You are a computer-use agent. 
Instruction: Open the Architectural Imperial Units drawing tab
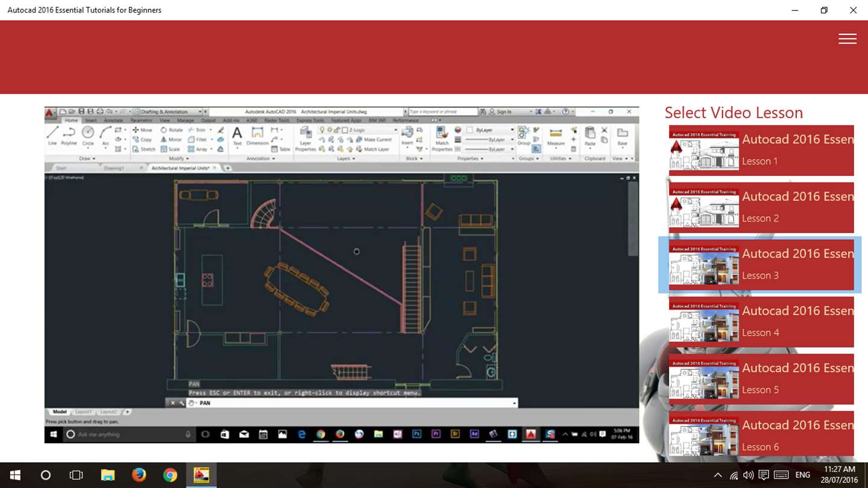[184, 168]
